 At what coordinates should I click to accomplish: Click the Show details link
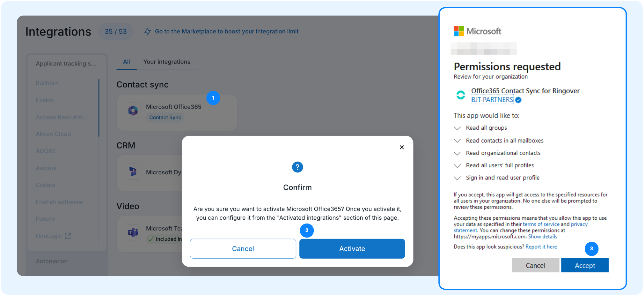(x=543, y=237)
